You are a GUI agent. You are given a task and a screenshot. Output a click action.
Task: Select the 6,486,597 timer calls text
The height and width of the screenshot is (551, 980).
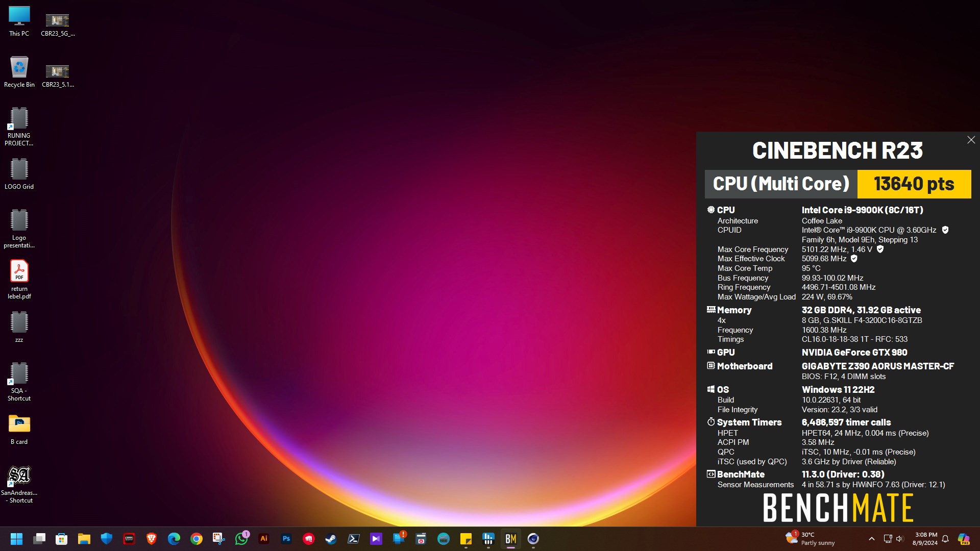click(846, 422)
